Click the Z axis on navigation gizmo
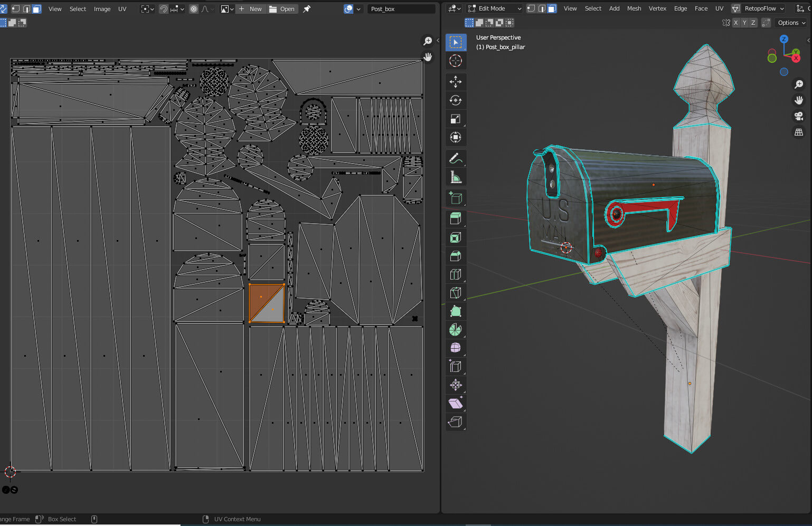This screenshot has width=812, height=526. [784, 39]
